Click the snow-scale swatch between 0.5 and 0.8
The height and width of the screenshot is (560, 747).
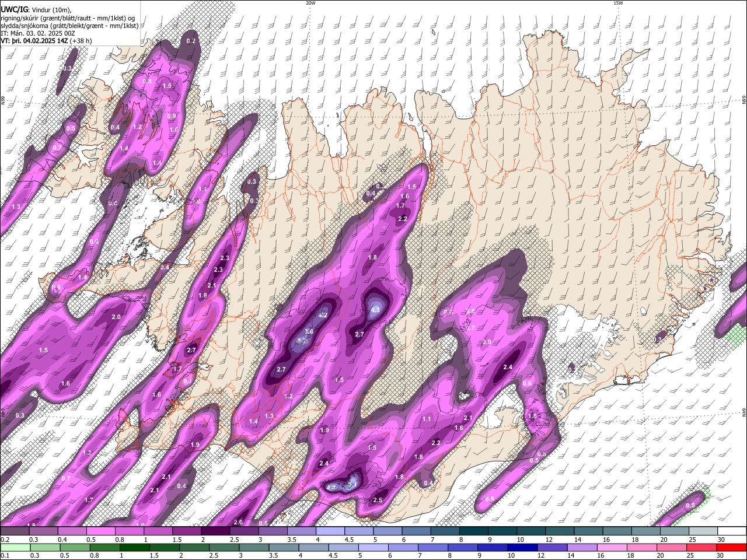tap(100, 531)
